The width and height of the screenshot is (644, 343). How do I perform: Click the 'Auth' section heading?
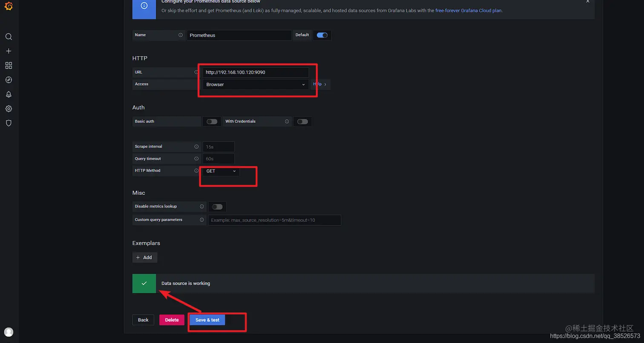pos(138,107)
